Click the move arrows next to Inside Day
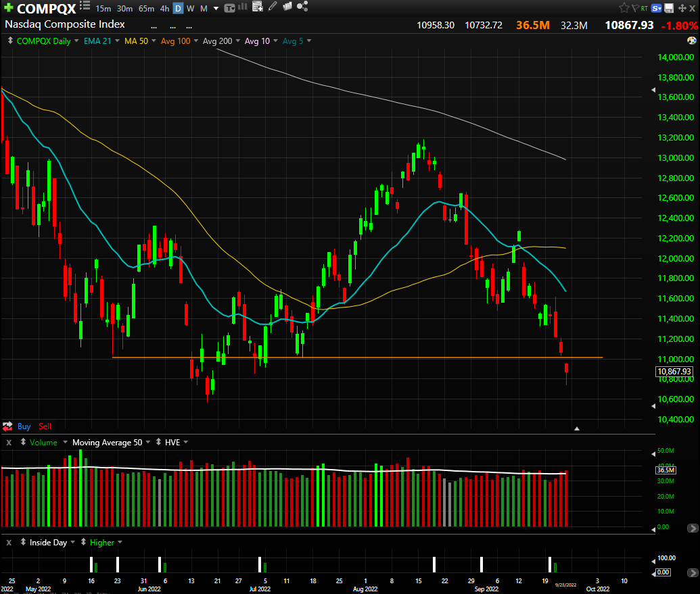The image size is (700, 594). 23,542
